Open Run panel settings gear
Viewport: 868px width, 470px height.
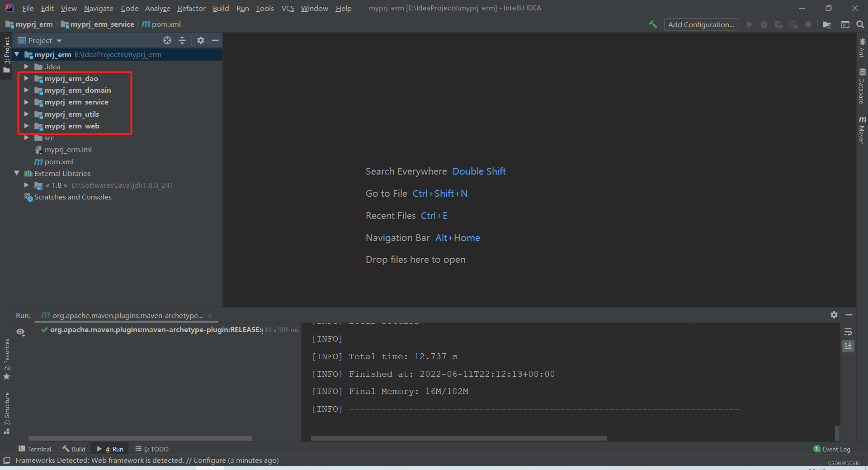[834, 315]
